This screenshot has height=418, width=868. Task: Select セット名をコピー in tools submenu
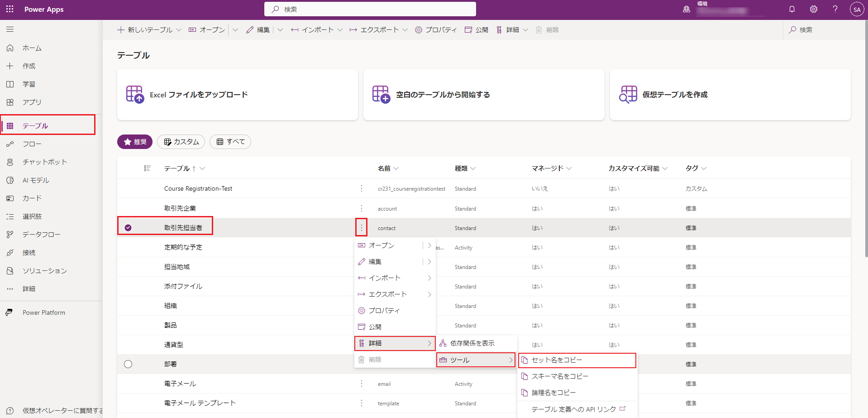coord(577,360)
